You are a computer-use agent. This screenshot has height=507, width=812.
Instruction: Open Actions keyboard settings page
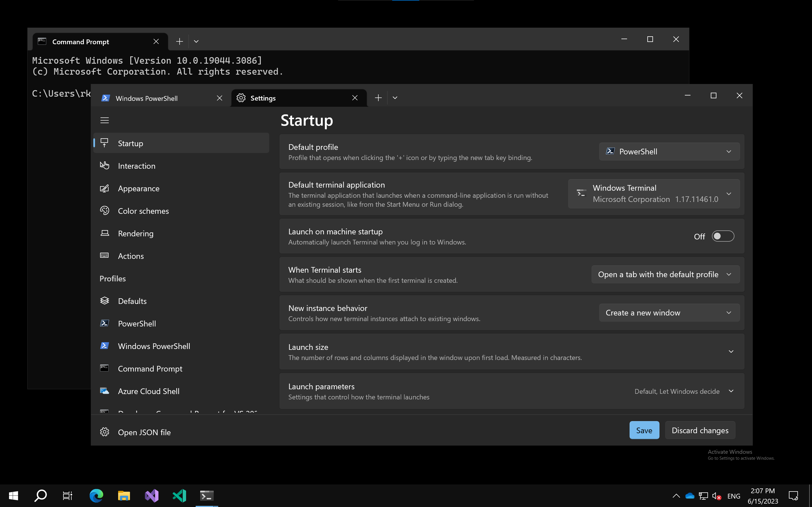pyautogui.click(x=131, y=256)
